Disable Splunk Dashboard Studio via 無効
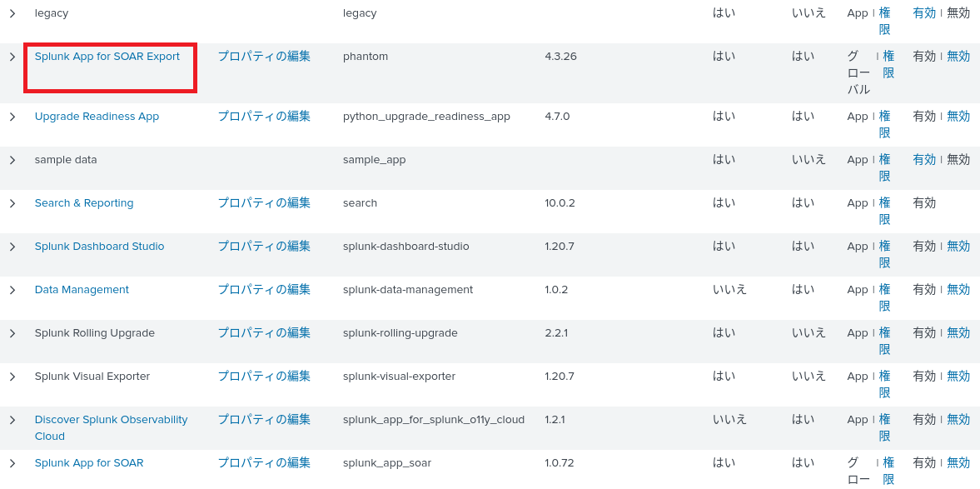980x489 pixels. click(x=958, y=247)
